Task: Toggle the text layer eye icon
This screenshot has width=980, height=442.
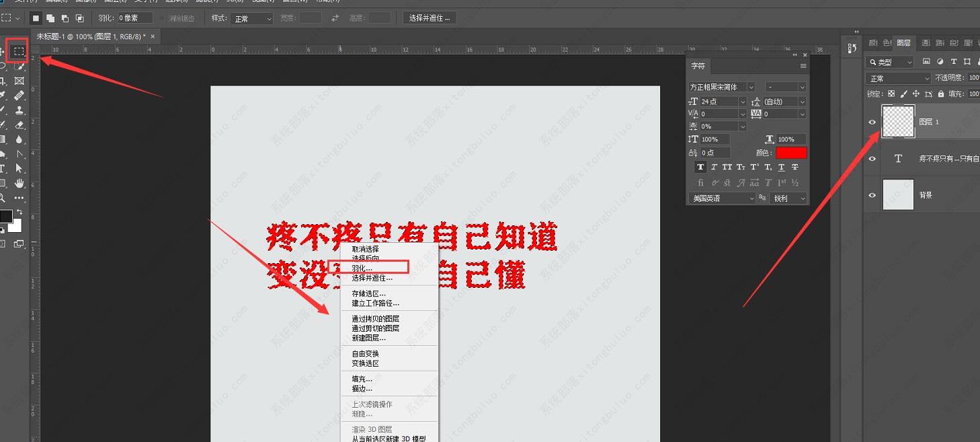Action: click(x=872, y=159)
